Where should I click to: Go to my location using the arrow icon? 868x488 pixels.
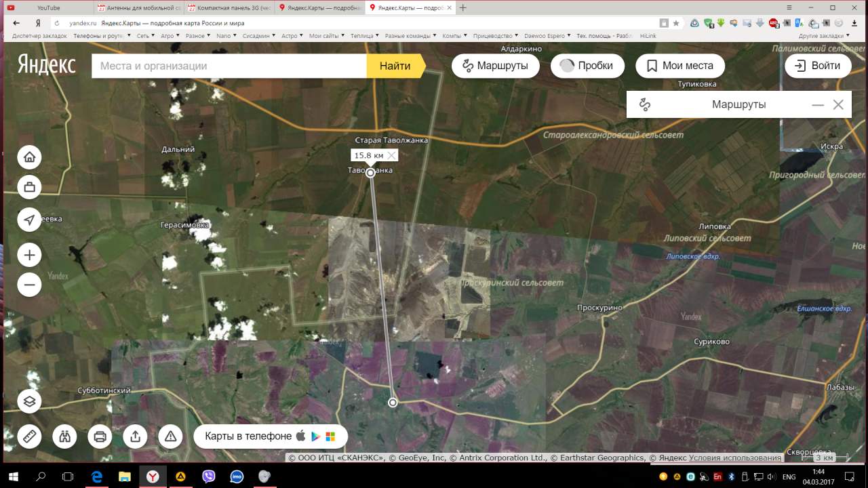[x=29, y=220]
